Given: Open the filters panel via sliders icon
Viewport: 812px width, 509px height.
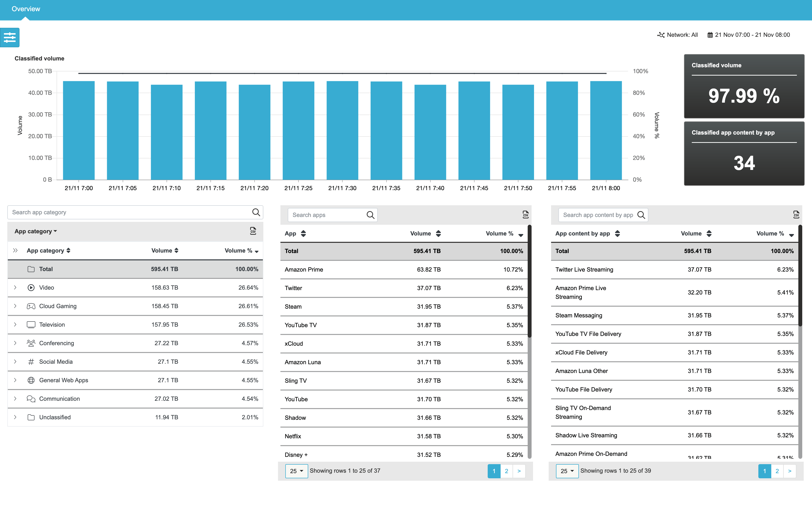Looking at the screenshot, I should 10,38.
